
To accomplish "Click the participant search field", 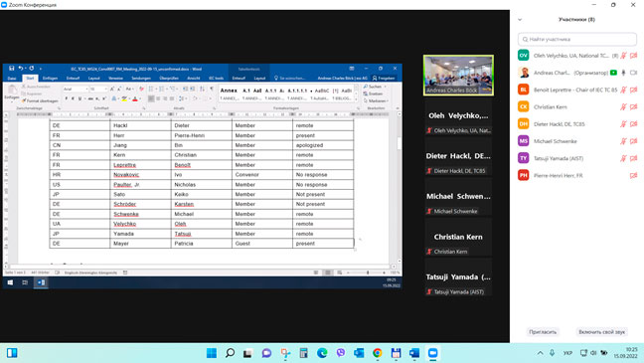I will (x=577, y=39).
